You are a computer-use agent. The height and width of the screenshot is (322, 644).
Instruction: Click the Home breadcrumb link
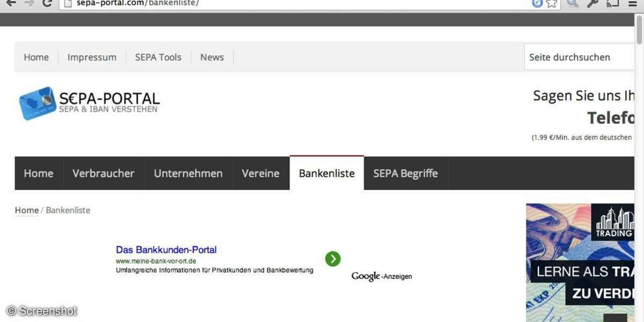[x=27, y=210]
